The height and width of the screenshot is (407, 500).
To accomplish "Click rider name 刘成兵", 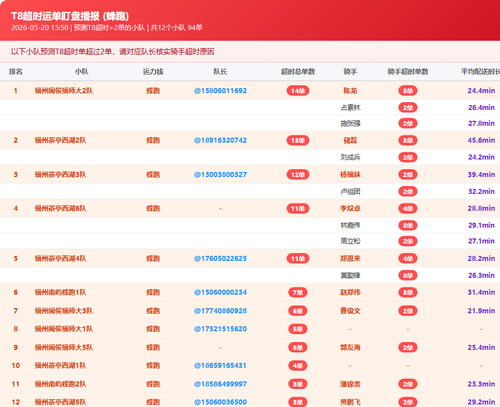I will 350,157.
